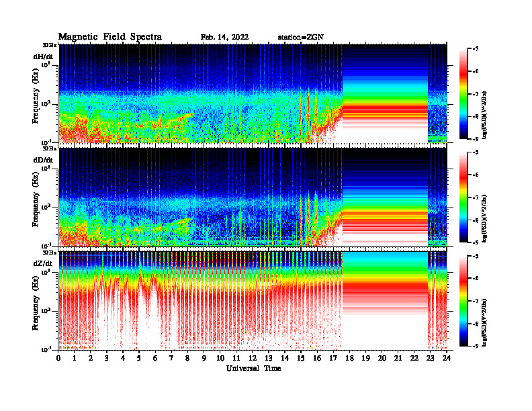Click the "-8" tick on dD/dt colorbar
Viewport: 532px width, 411px height.
click(x=475, y=220)
